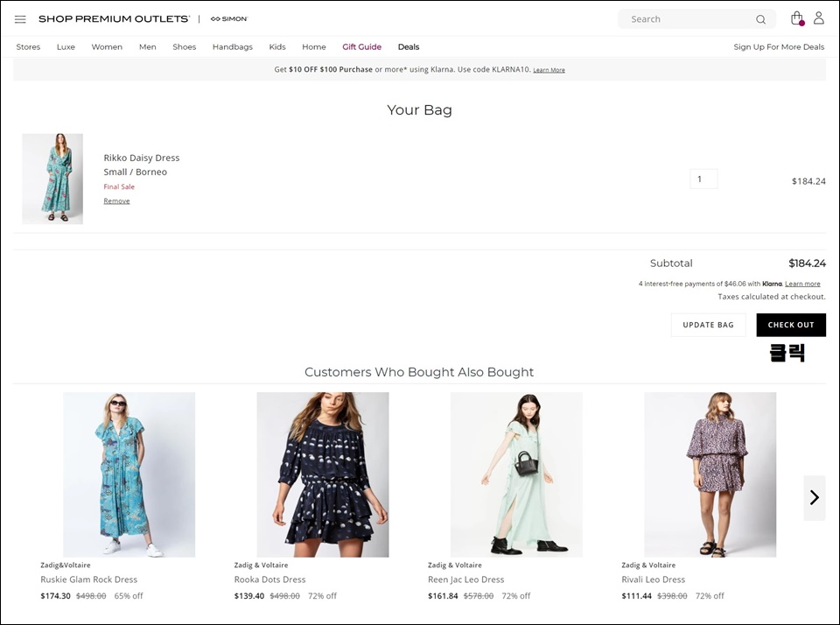This screenshot has width=840, height=625.
Task: Click the Rooka Dots Dress name
Action: click(270, 579)
